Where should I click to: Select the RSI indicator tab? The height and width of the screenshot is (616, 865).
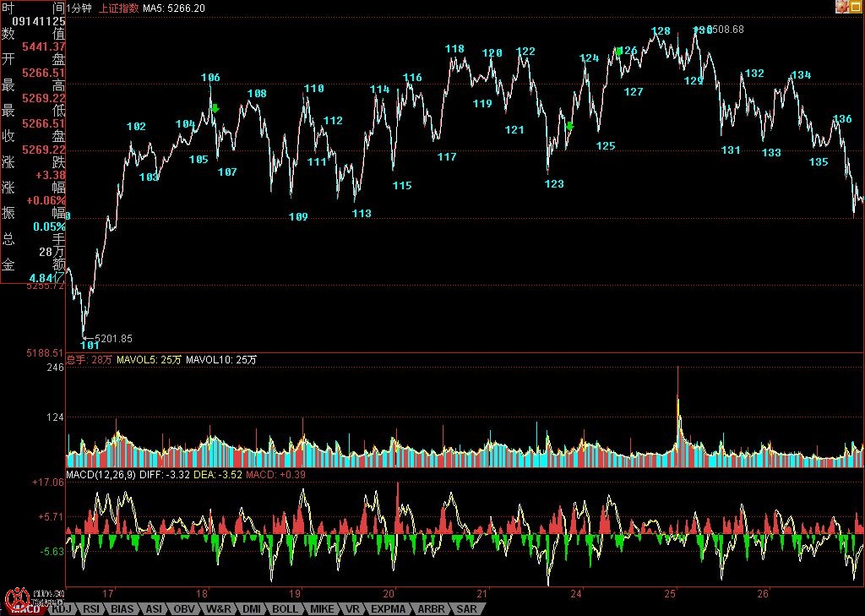tap(90, 608)
